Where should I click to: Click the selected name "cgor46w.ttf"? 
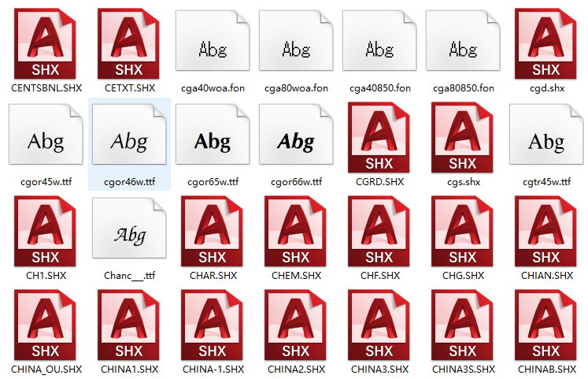pos(129,182)
